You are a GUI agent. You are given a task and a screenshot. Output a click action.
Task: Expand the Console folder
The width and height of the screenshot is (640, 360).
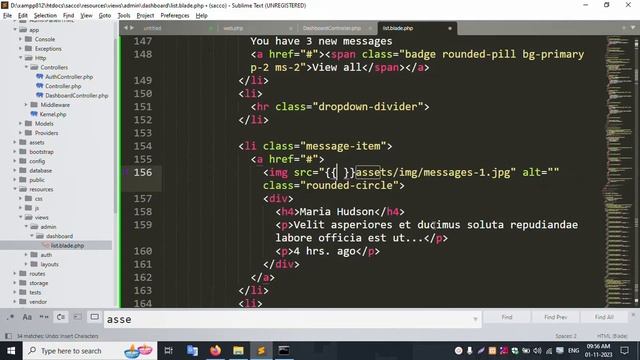(x=20, y=39)
